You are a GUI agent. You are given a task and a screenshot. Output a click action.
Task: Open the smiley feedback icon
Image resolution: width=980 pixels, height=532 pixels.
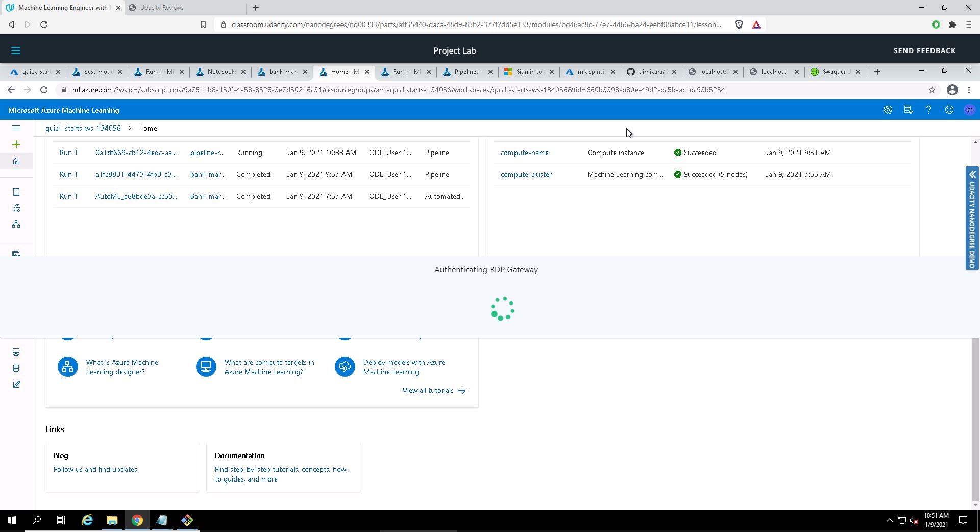[x=949, y=110]
